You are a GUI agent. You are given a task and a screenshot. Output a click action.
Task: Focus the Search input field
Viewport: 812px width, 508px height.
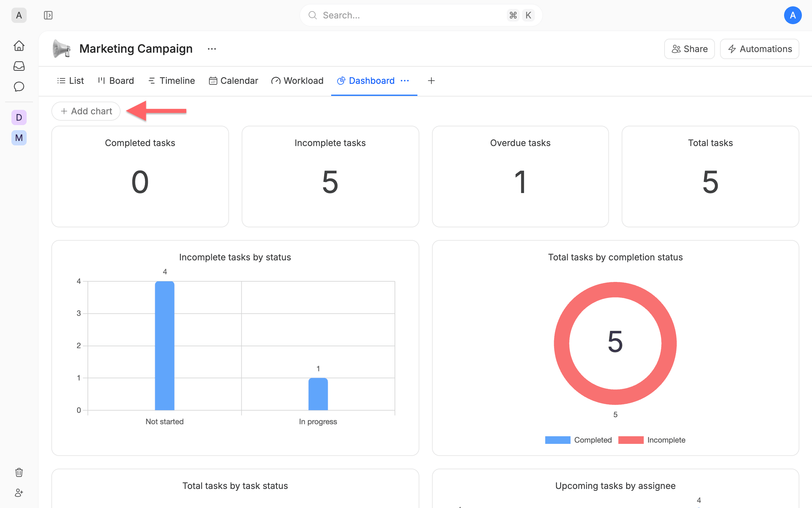click(x=421, y=15)
